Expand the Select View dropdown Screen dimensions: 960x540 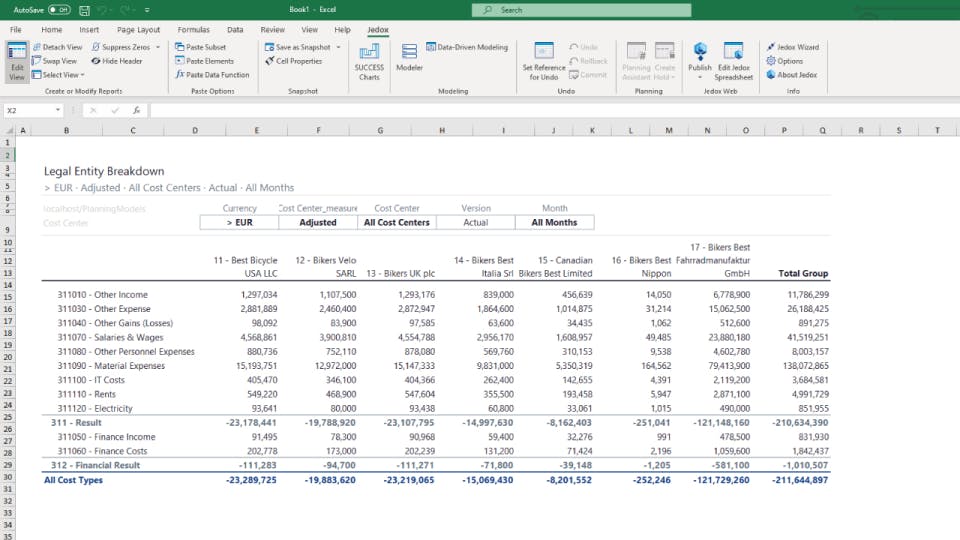(82, 75)
